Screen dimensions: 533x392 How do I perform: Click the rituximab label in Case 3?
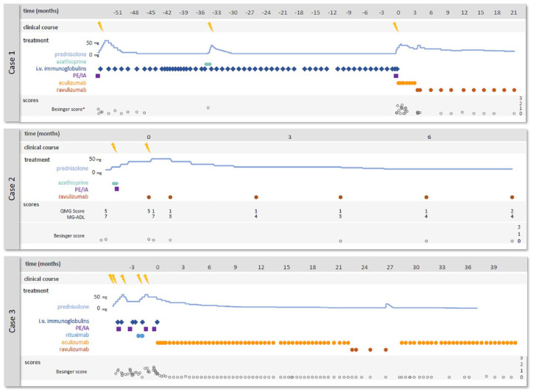click(76, 335)
